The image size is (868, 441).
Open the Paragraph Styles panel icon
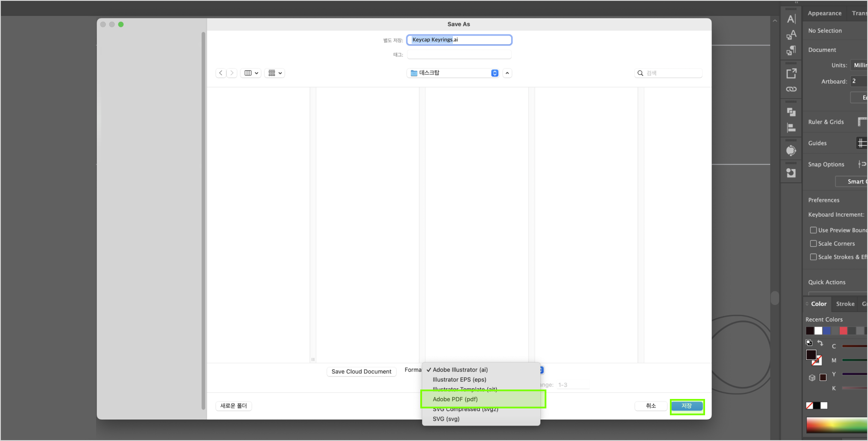click(791, 51)
